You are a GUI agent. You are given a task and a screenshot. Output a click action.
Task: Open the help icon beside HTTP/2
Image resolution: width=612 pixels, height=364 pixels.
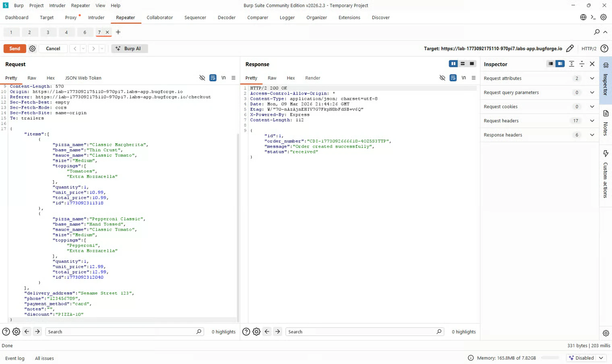point(604,49)
